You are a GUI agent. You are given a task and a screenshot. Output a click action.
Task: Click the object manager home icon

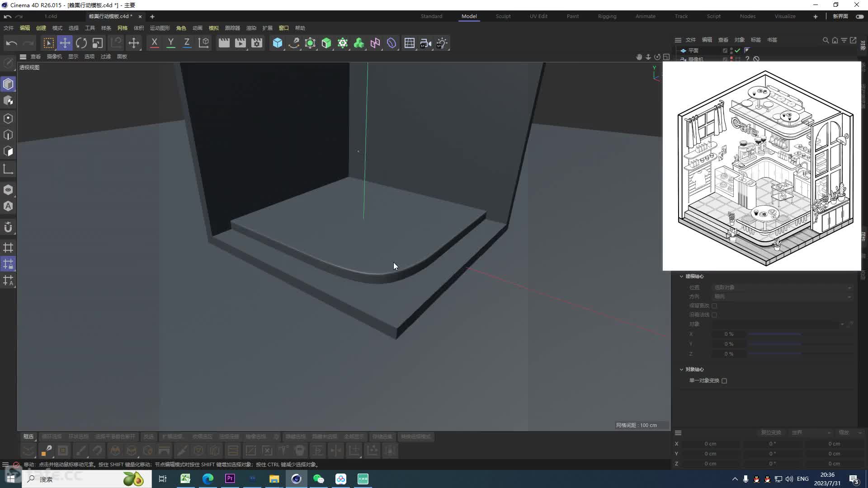835,40
